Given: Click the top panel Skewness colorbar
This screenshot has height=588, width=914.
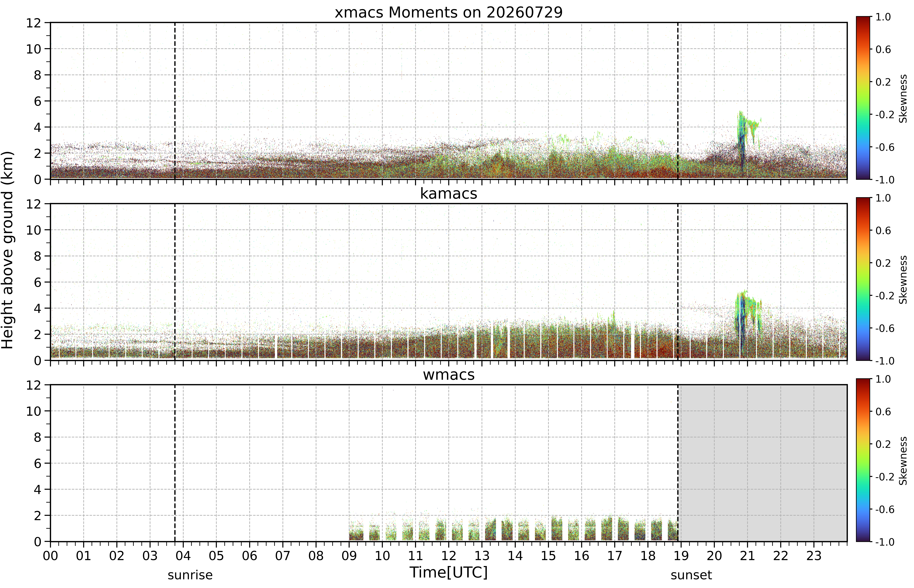Looking at the screenshot, I should click(863, 98).
